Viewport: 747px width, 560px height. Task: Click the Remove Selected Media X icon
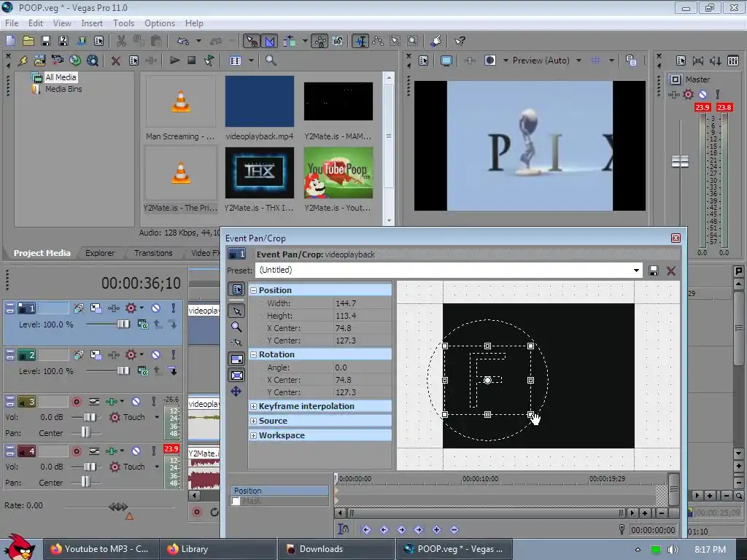click(115, 61)
